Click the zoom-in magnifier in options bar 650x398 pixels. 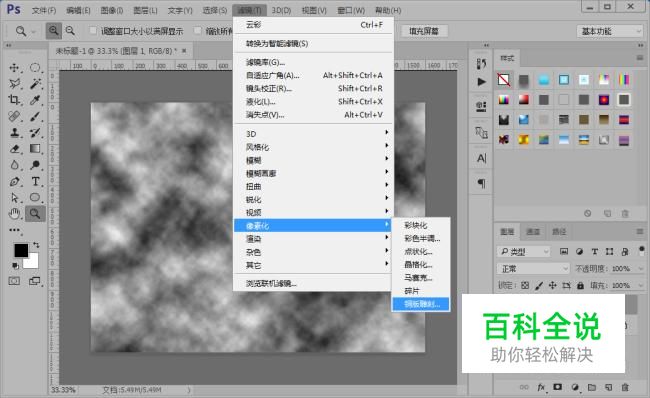[53, 31]
